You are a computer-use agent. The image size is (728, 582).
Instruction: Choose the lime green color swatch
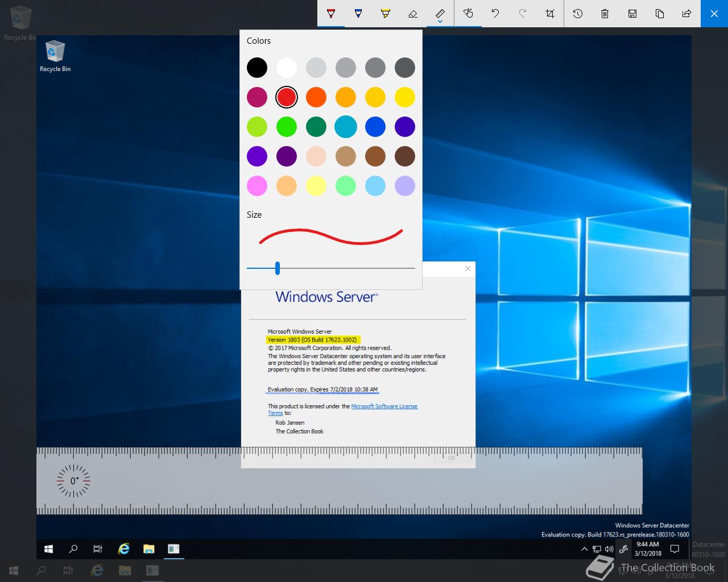pyautogui.click(x=257, y=127)
